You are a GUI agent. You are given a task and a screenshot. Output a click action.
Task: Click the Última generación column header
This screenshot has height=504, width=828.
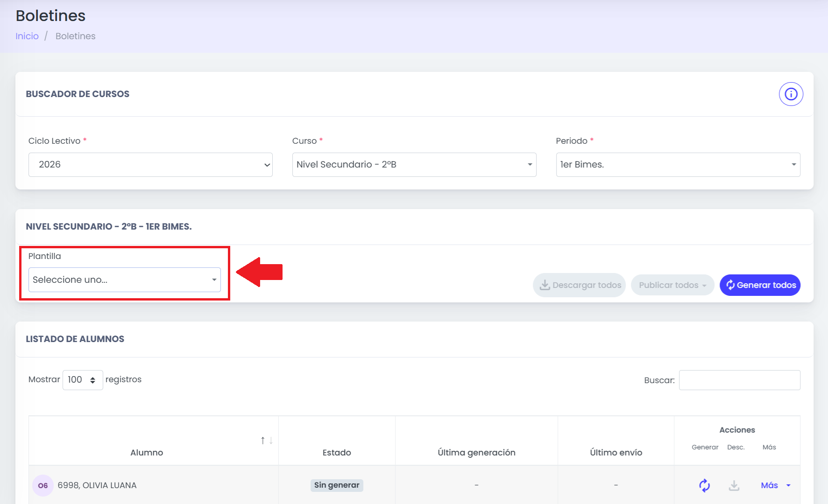[476, 453]
